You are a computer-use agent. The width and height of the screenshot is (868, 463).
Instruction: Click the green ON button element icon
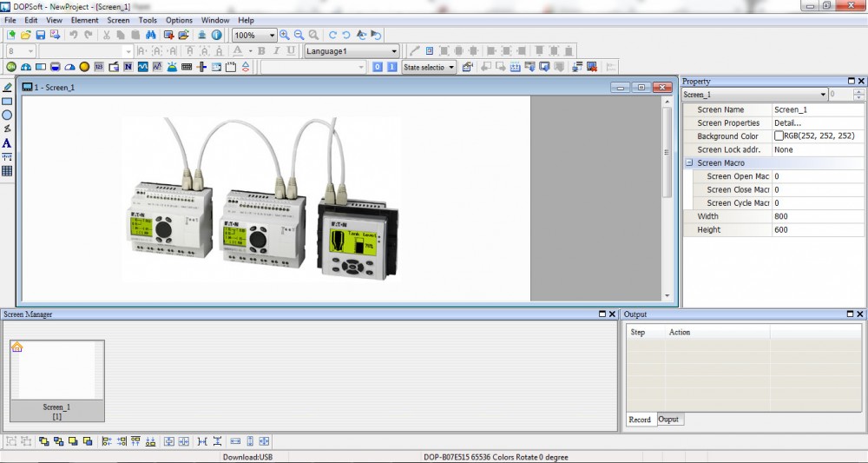[11, 67]
